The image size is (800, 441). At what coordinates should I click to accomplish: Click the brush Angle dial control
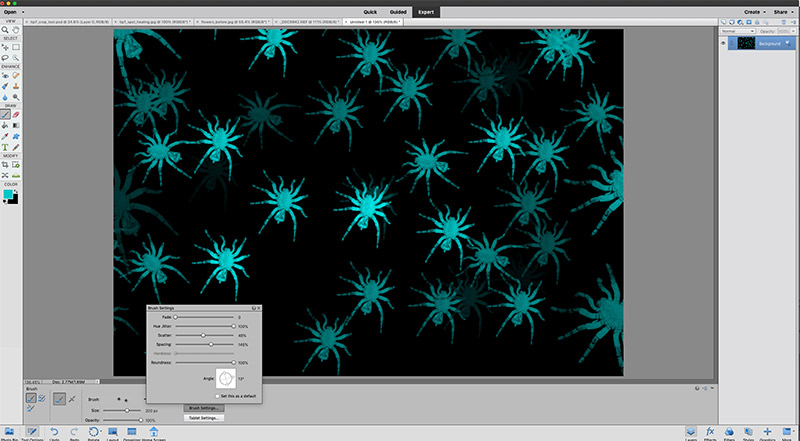click(x=226, y=379)
